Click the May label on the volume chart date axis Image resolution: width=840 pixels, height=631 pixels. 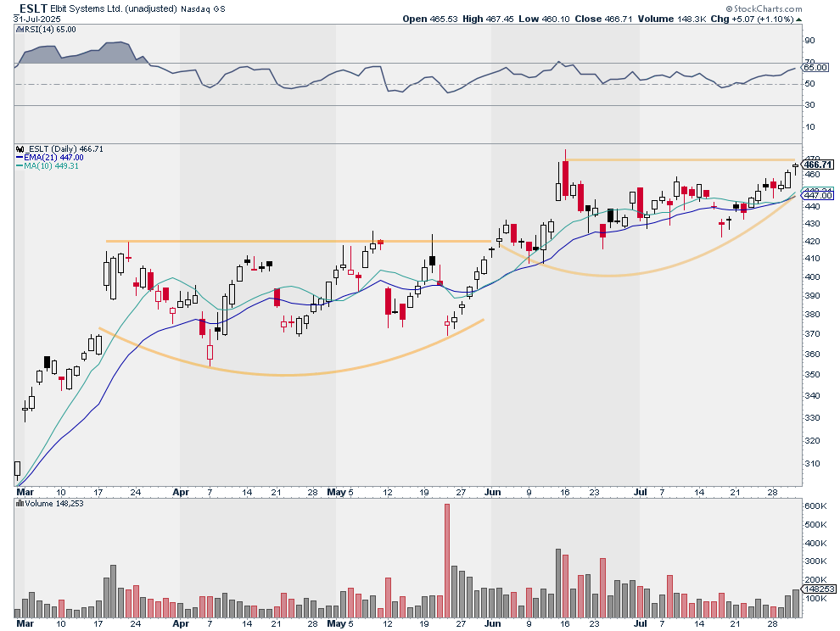(337, 623)
